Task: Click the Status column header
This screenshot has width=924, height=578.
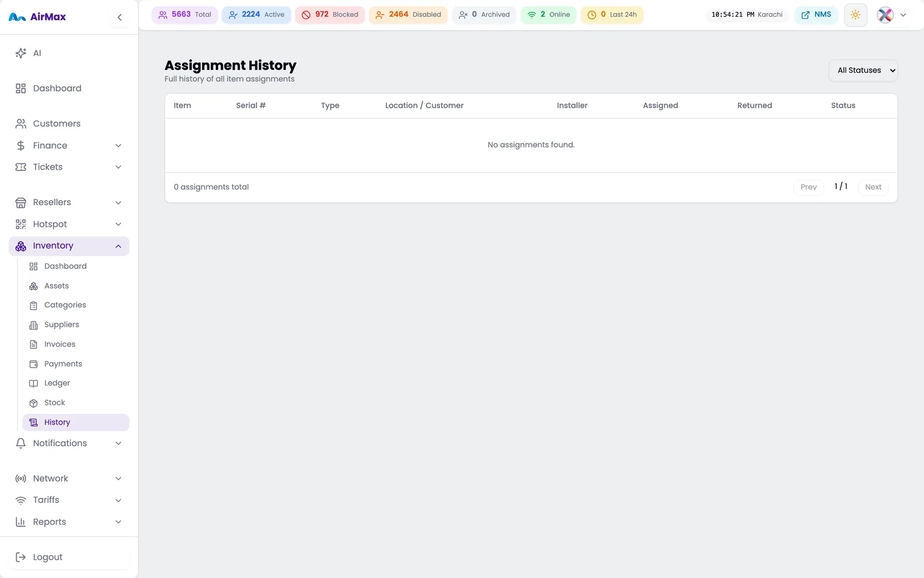Action: click(x=843, y=106)
